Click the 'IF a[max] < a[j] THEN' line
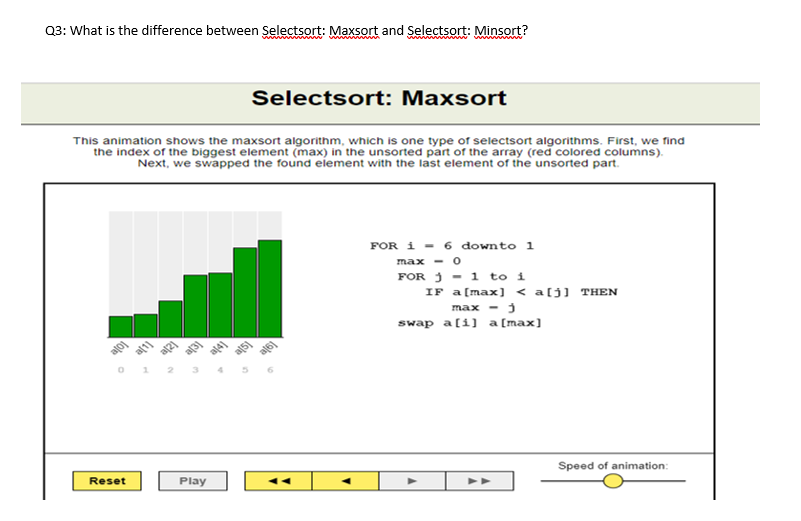This screenshot has width=801, height=521. coord(521,292)
